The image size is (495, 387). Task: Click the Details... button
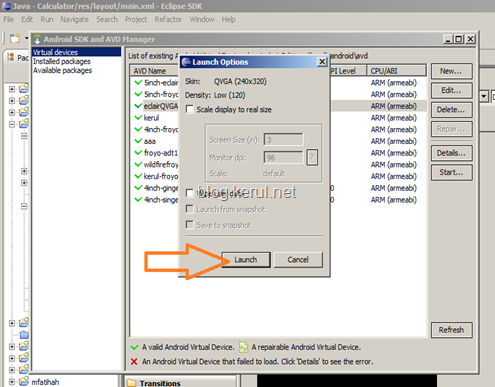pos(451,153)
